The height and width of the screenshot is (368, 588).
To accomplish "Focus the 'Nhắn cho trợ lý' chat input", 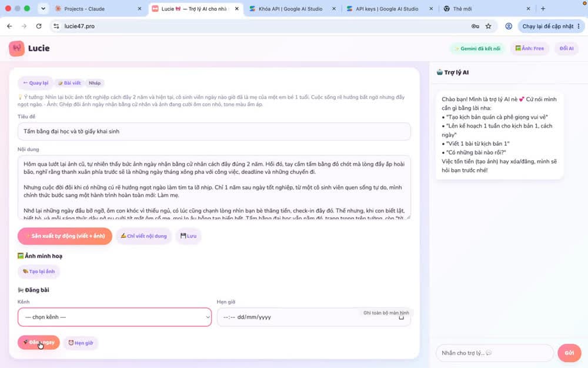I will [495, 353].
